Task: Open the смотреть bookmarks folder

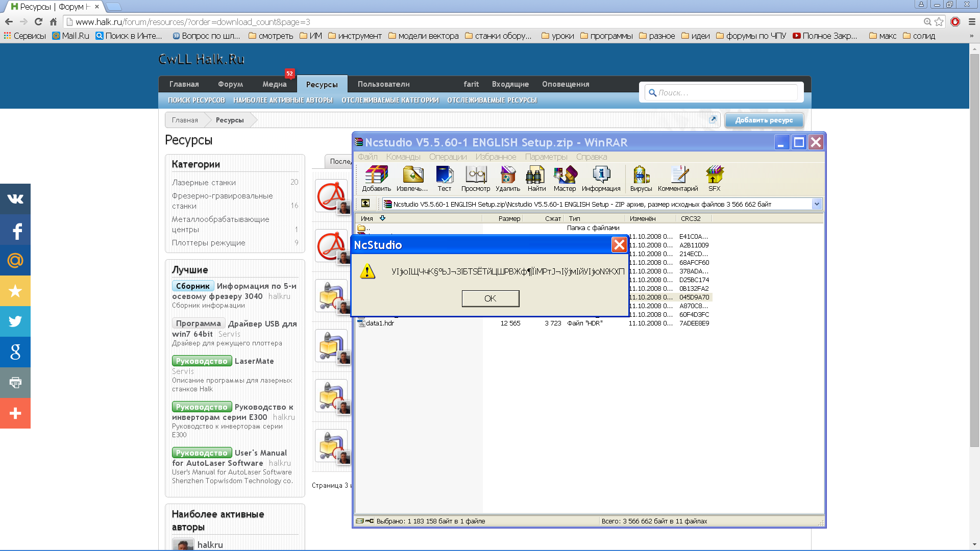Action: pyautogui.click(x=271, y=36)
